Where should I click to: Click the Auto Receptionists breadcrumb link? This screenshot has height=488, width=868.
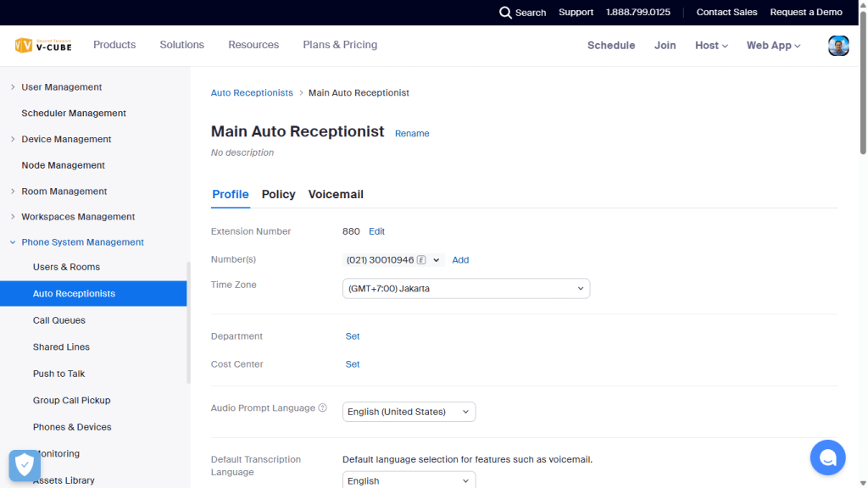(x=252, y=93)
